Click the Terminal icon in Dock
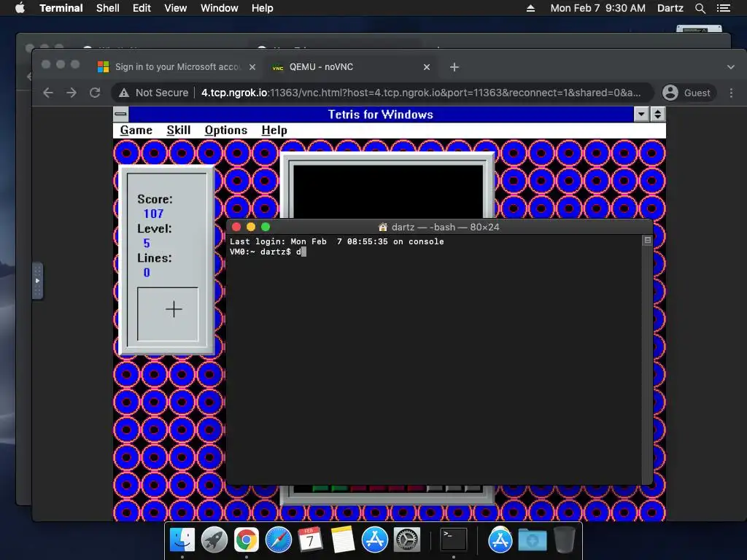The height and width of the screenshot is (560, 747). pyautogui.click(x=453, y=540)
